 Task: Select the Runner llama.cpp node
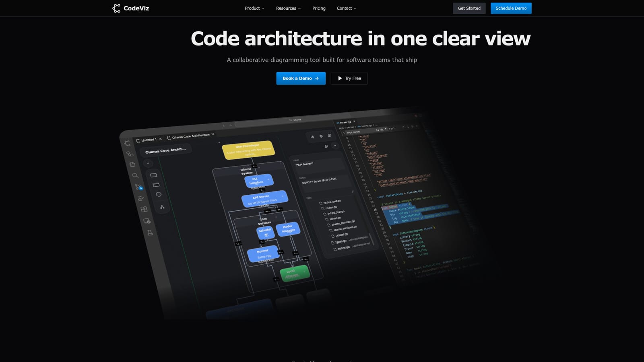(x=264, y=254)
